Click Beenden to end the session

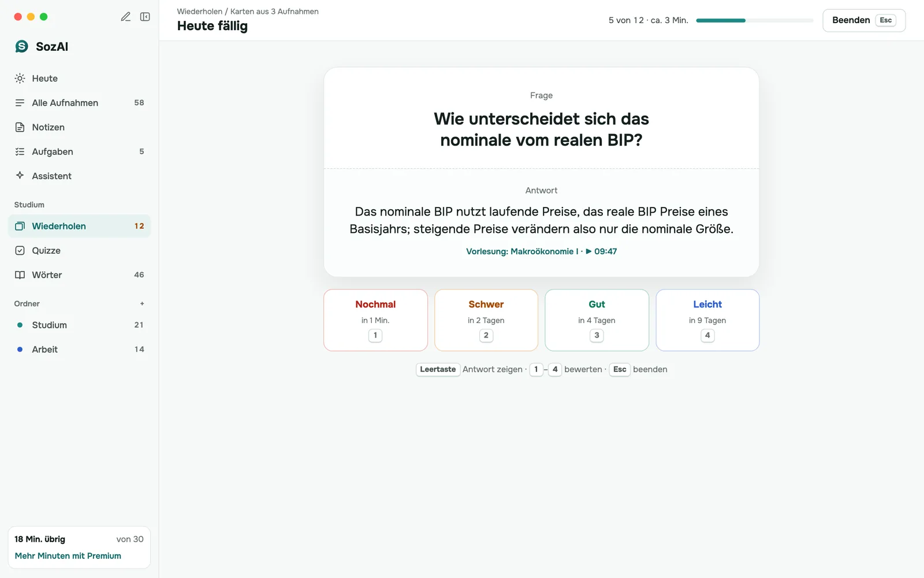tap(864, 20)
